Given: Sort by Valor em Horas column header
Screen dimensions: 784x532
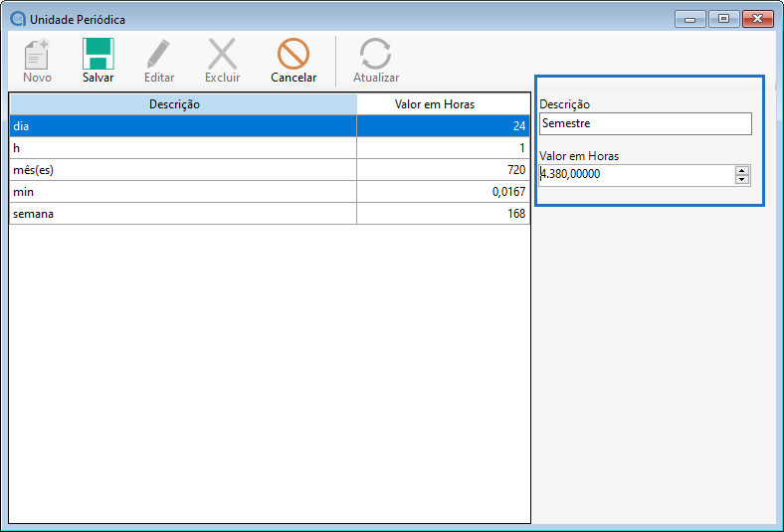Looking at the screenshot, I should [443, 104].
